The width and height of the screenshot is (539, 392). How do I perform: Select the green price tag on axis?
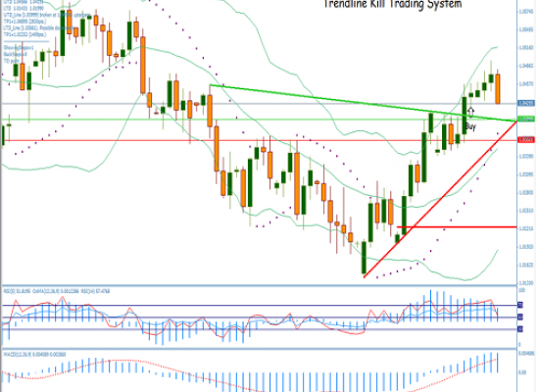(526, 119)
